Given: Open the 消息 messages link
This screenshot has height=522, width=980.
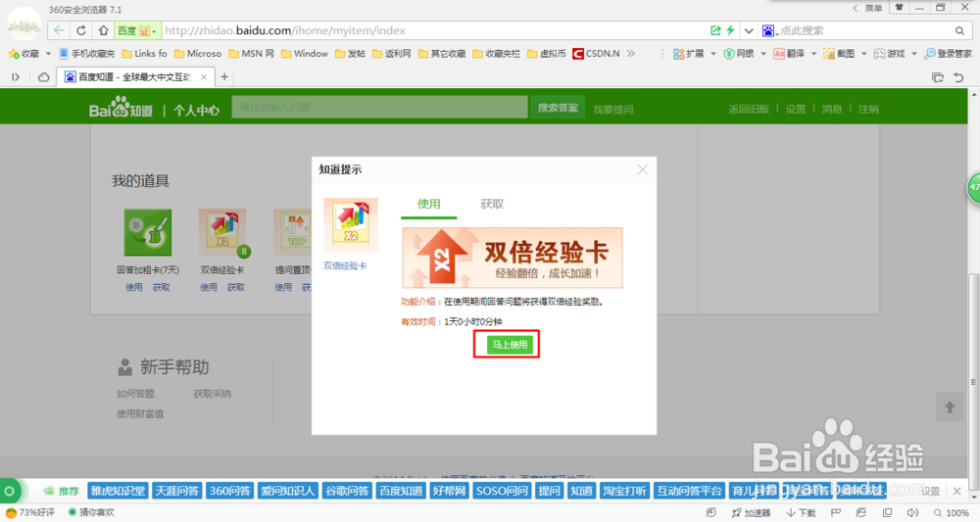Looking at the screenshot, I should click(832, 109).
